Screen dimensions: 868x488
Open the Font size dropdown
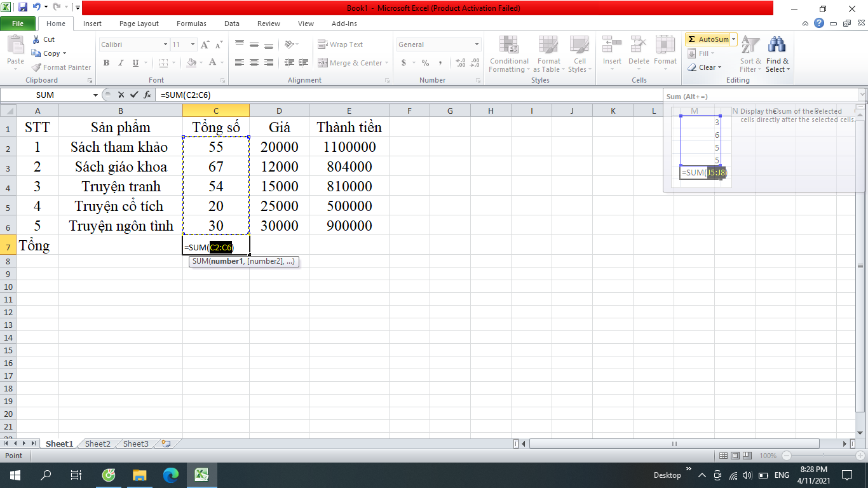[x=193, y=44]
